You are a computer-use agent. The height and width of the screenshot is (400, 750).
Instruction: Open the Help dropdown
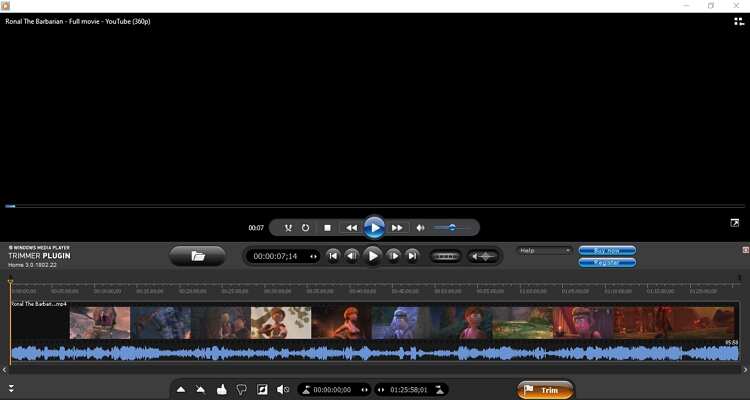point(544,251)
